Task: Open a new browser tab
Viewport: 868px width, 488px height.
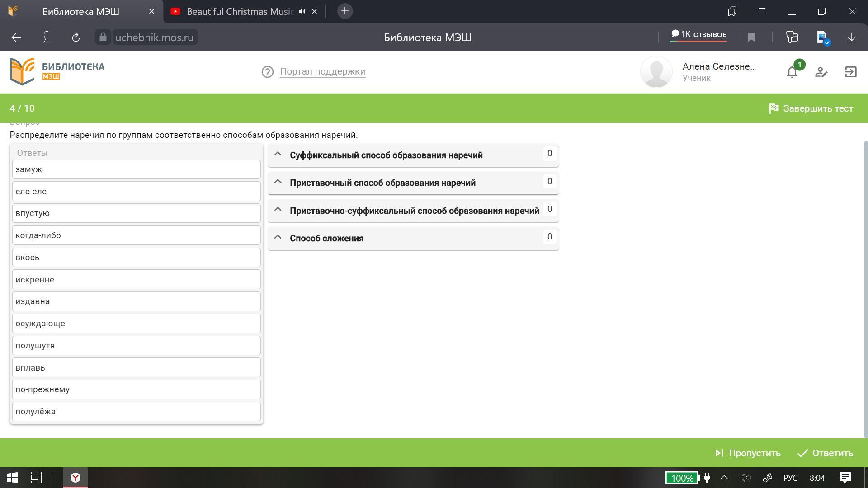Action: tap(344, 11)
